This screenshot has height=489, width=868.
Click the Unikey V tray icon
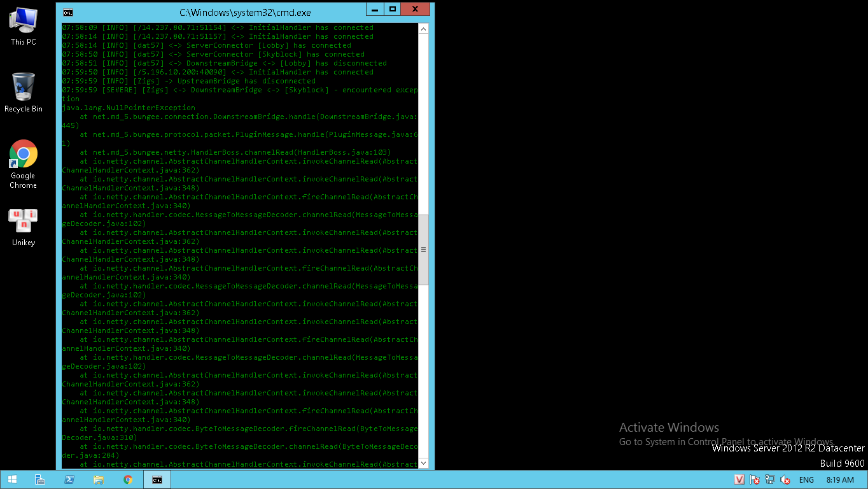pos(739,479)
